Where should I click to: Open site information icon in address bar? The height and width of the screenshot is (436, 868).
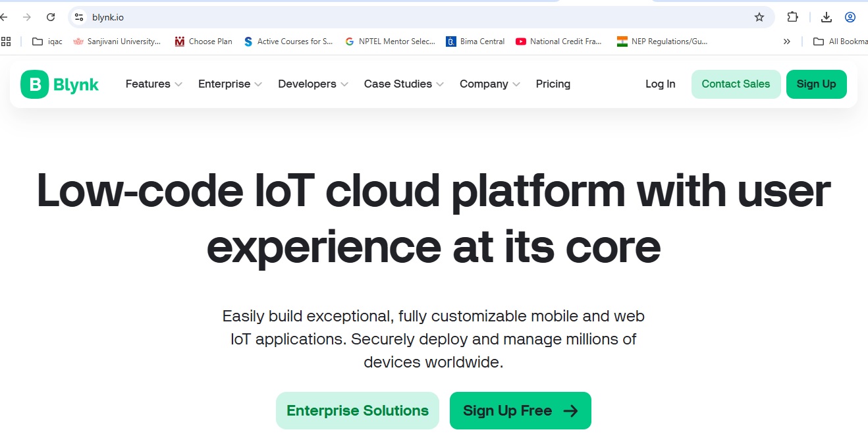tap(79, 17)
